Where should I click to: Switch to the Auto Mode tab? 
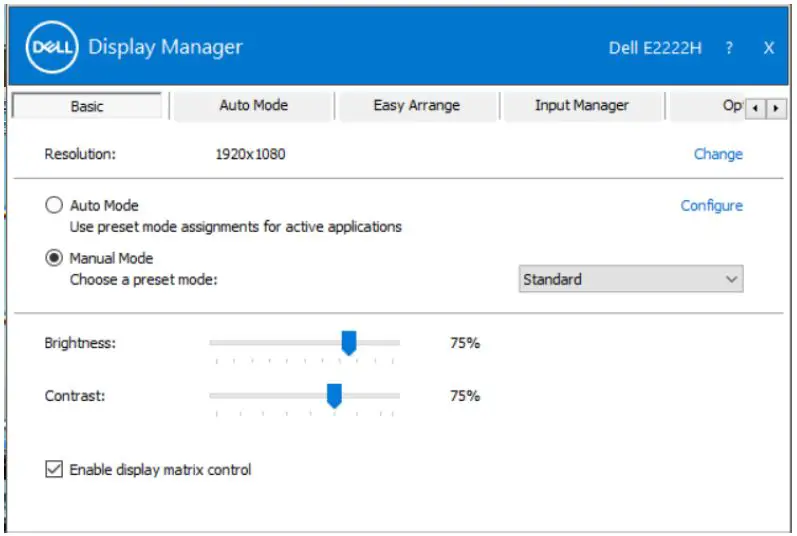(x=253, y=106)
